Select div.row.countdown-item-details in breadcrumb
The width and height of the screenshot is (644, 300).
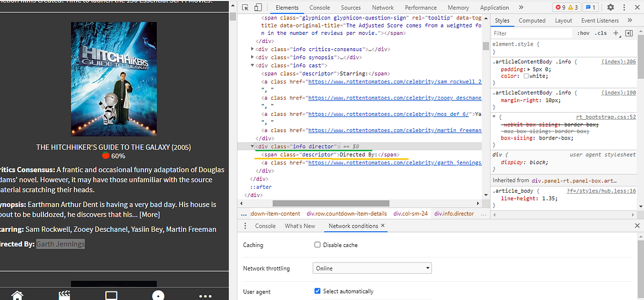tap(346, 214)
